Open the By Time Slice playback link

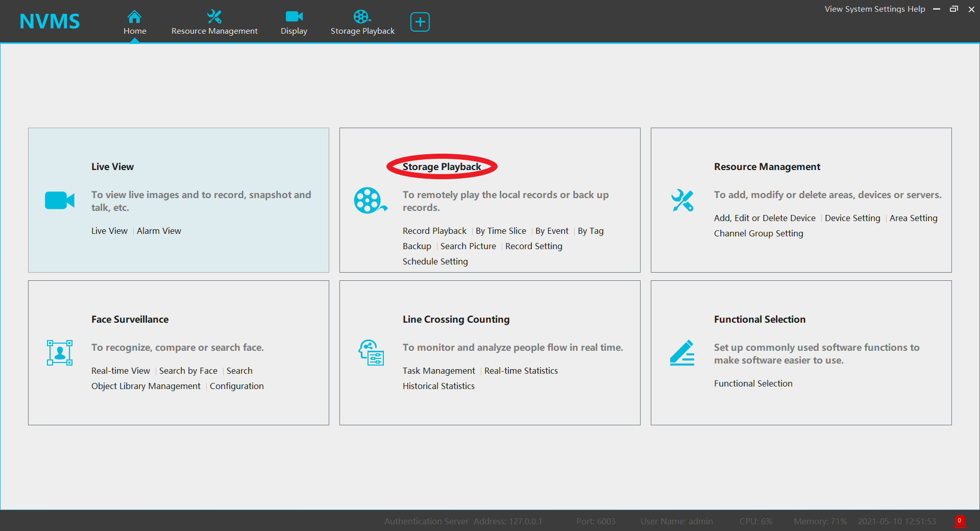coord(501,231)
